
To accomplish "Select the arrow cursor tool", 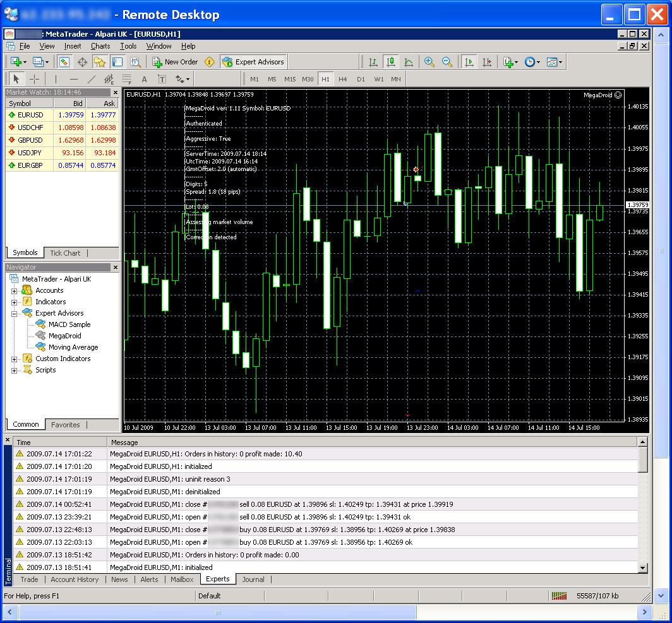I will click(16, 79).
